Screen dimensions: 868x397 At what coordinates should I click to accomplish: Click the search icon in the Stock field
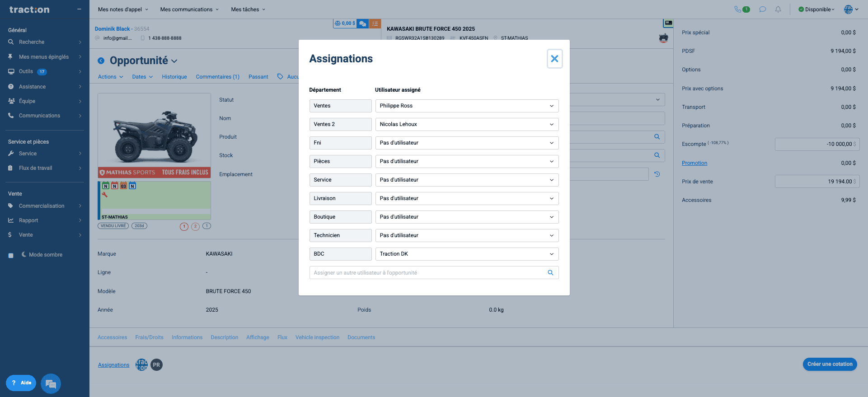coord(657,155)
